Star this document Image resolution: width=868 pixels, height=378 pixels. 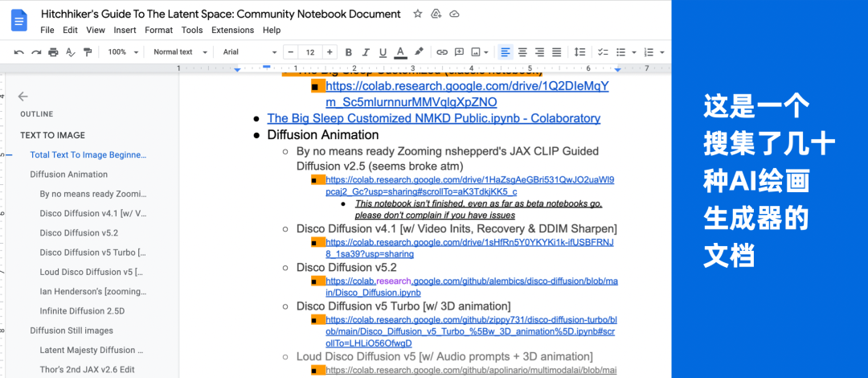(417, 14)
